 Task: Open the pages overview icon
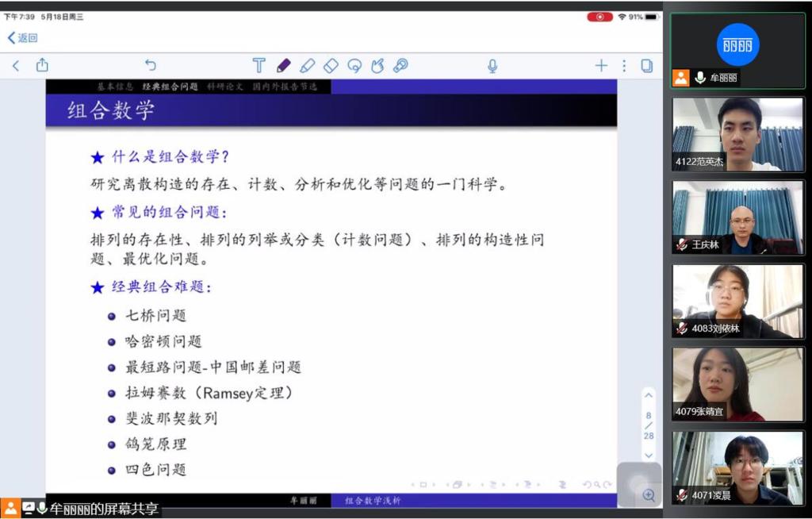click(647, 66)
